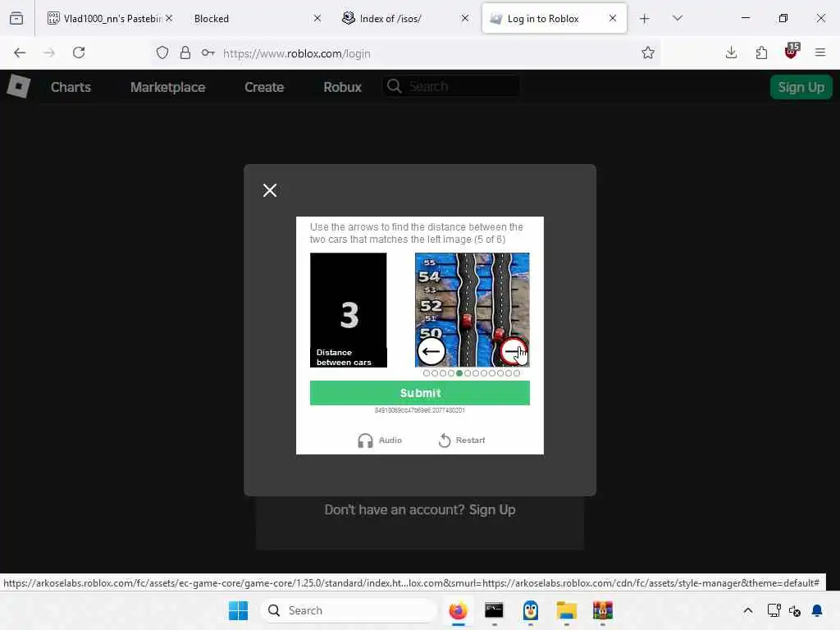Viewport: 840px width, 630px height.
Task: Open the network status tray icon
Action: point(774,610)
